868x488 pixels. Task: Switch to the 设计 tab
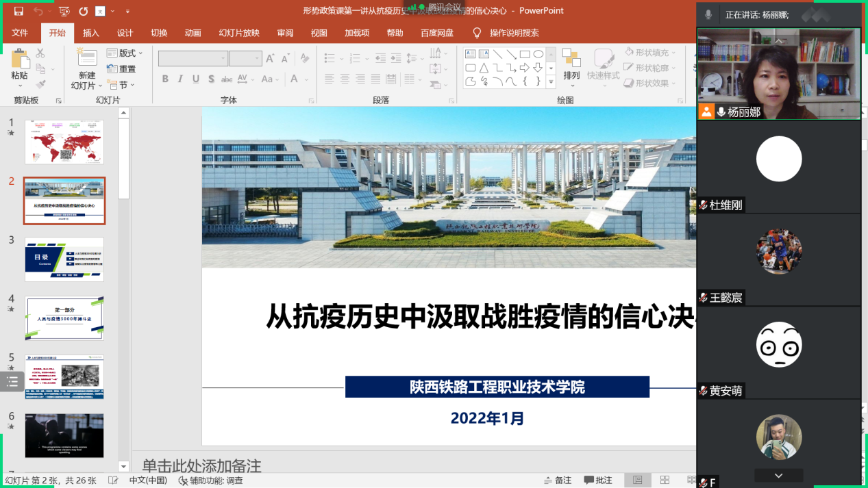pos(125,33)
